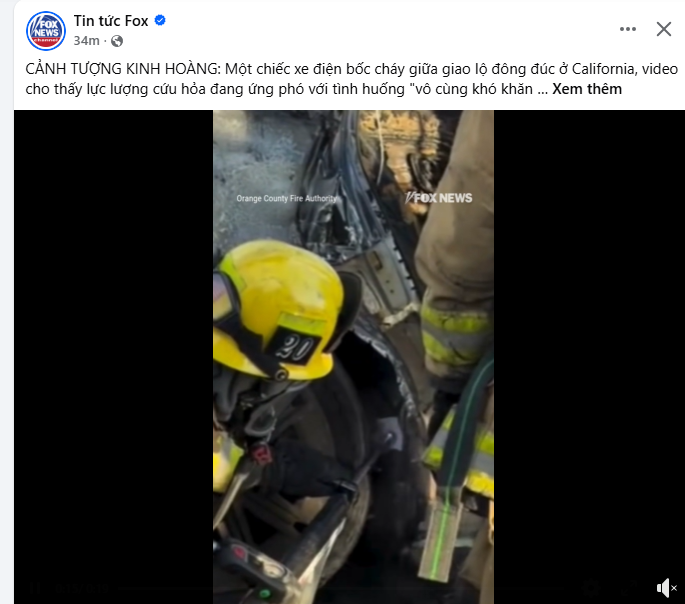Click the firefighter video frame
Viewport: 685px width, 604px height.
pyautogui.click(x=353, y=357)
